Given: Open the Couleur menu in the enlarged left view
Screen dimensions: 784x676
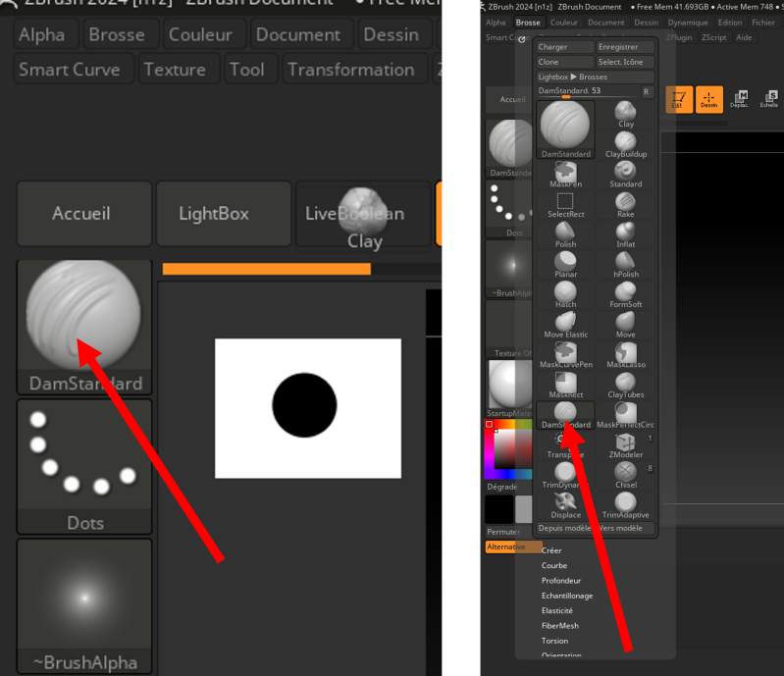Looking at the screenshot, I should point(200,34).
